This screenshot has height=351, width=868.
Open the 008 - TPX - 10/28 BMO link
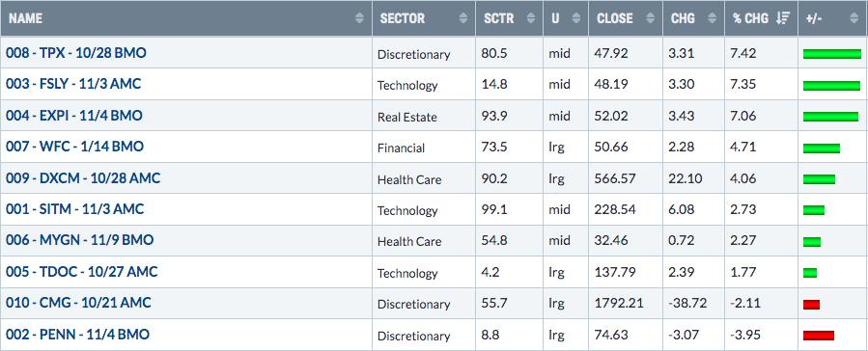click(x=76, y=53)
